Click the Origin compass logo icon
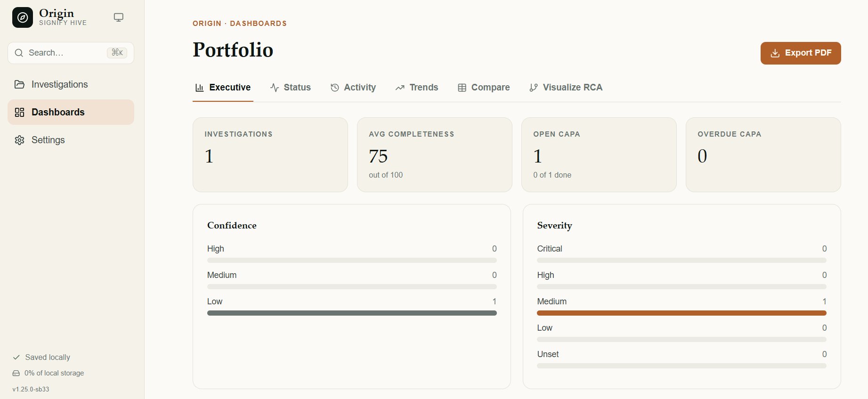Screen dimensions: 868x399 [23, 17]
